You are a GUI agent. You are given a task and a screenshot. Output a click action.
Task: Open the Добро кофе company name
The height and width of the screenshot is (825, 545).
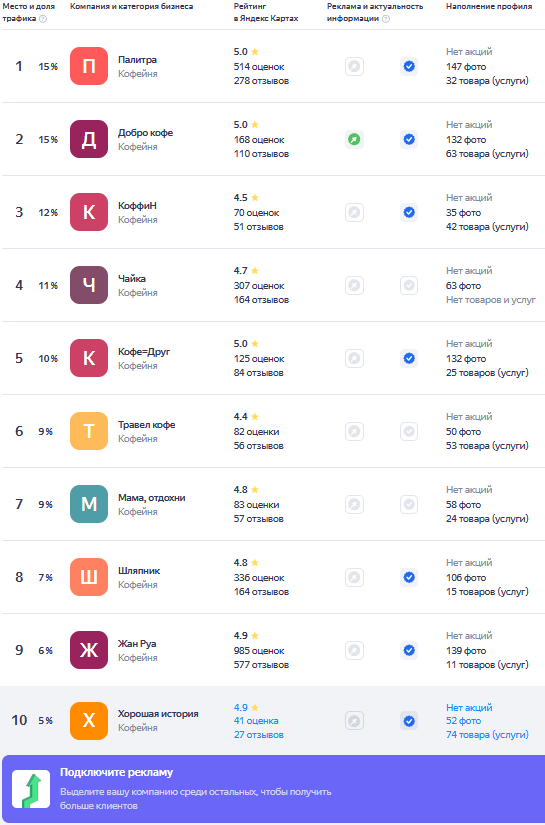[145, 133]
